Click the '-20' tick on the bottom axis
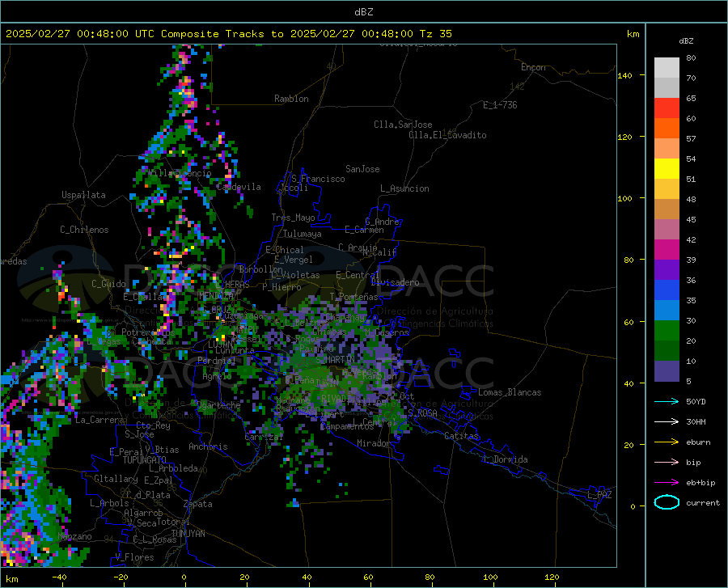 (x=121, y=577)
